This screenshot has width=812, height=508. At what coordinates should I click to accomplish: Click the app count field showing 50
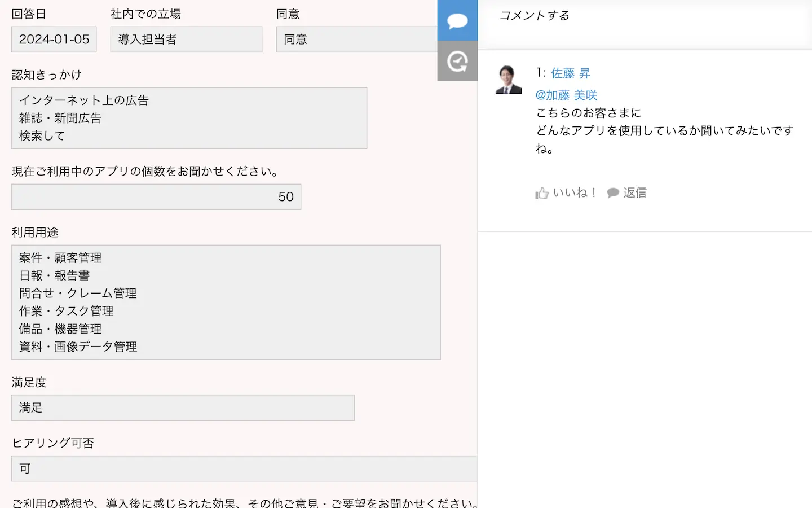[156, 197]
